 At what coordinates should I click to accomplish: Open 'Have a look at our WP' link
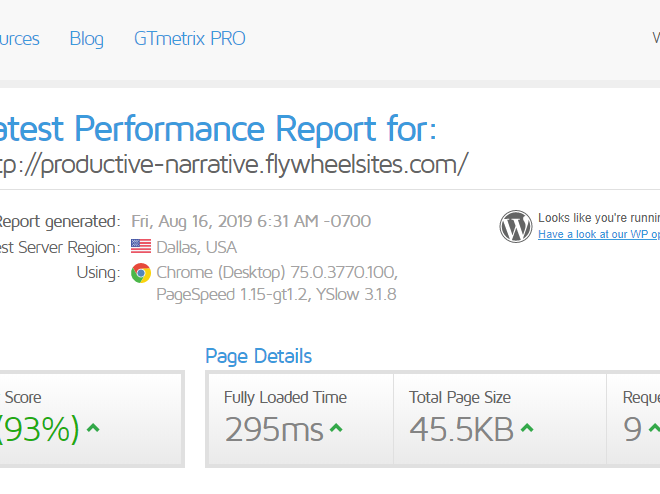(599, 234)
